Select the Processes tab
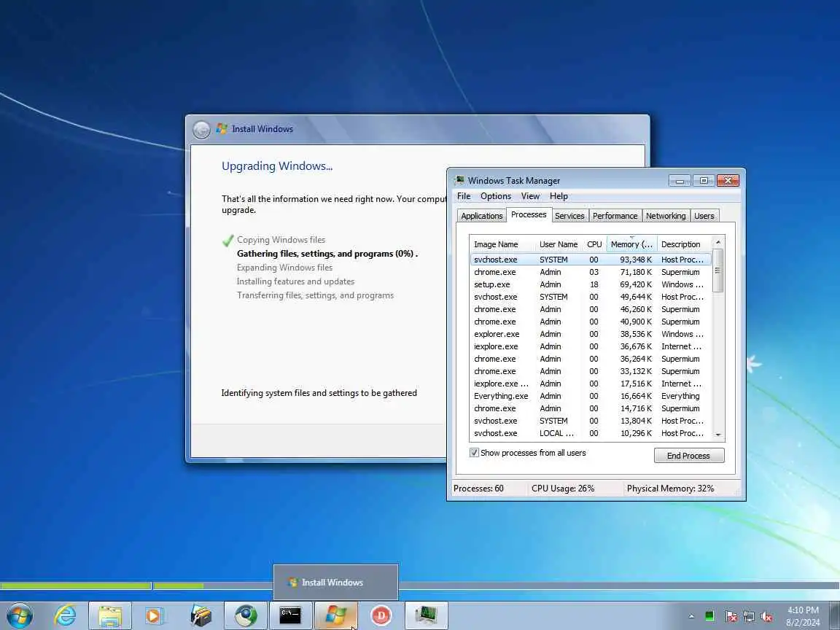Viewport: 840px width, 630px height. click(529, 214)
